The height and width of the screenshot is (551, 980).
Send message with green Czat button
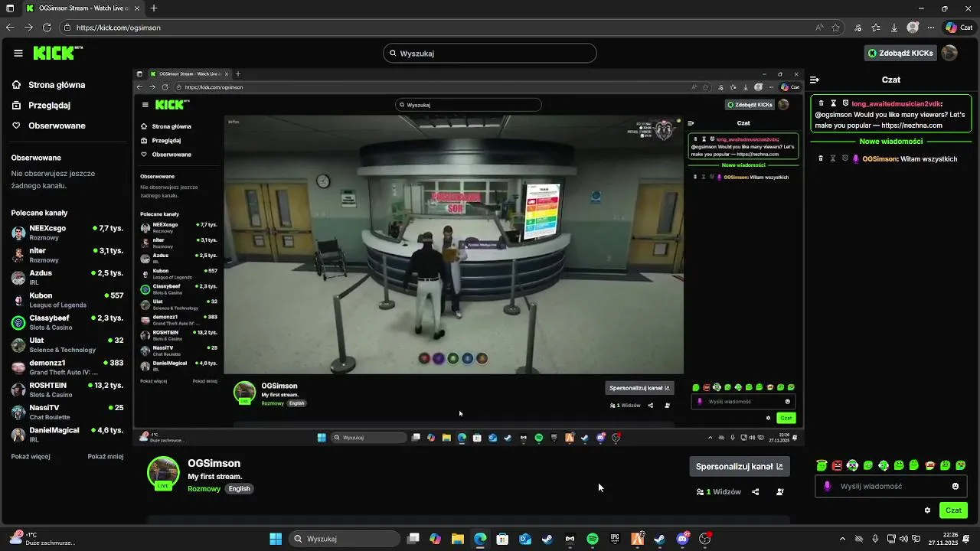[x=953, y=510]
